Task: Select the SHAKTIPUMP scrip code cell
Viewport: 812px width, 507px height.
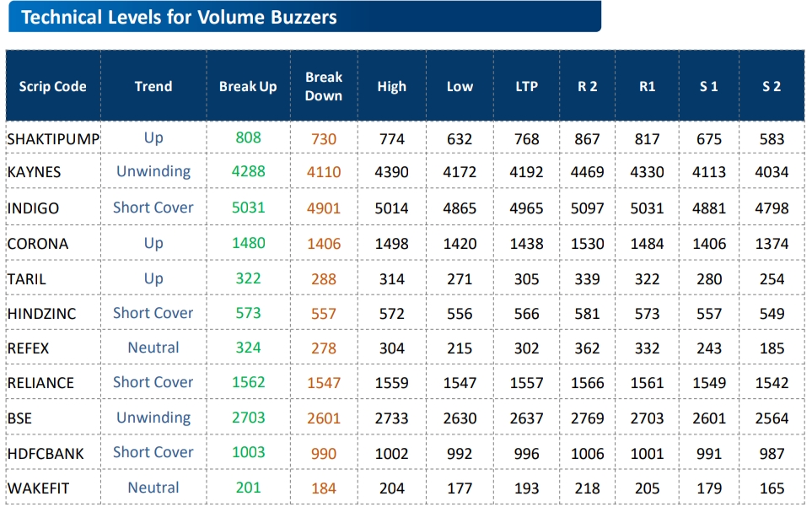Action: [53, 139]
